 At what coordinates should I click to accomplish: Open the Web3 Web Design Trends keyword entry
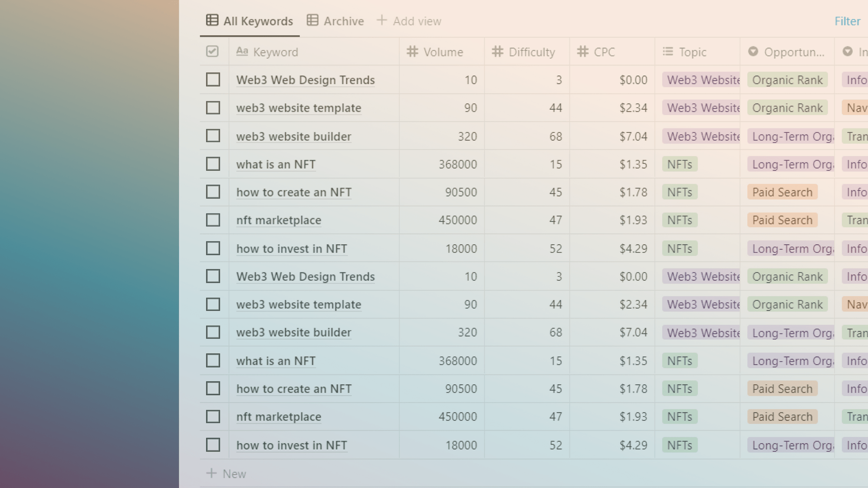click(x=306, y=80)
